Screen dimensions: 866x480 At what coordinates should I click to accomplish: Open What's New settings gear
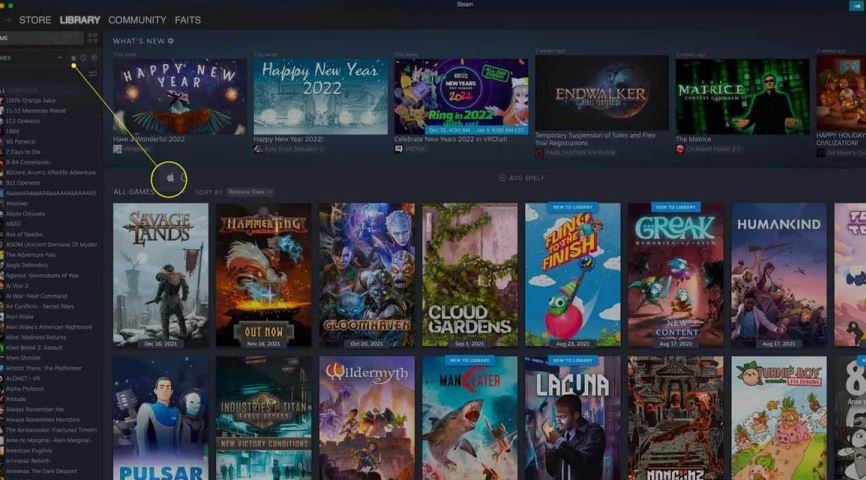click(x=171, y=41)
